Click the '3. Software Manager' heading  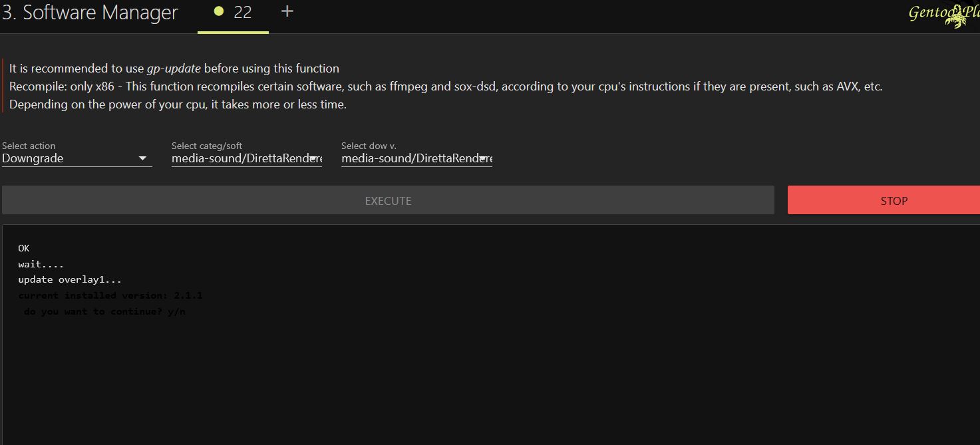tap(90, 13)
